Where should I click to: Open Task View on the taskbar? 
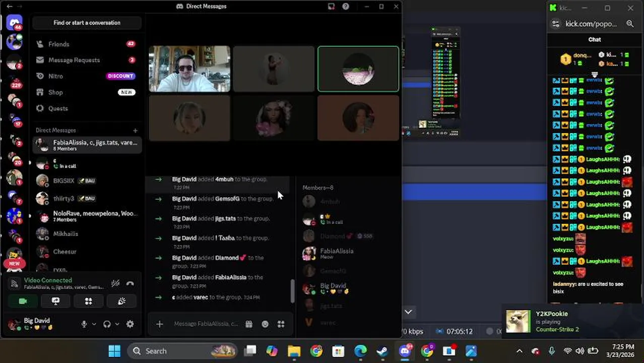(x=250, y=351)
